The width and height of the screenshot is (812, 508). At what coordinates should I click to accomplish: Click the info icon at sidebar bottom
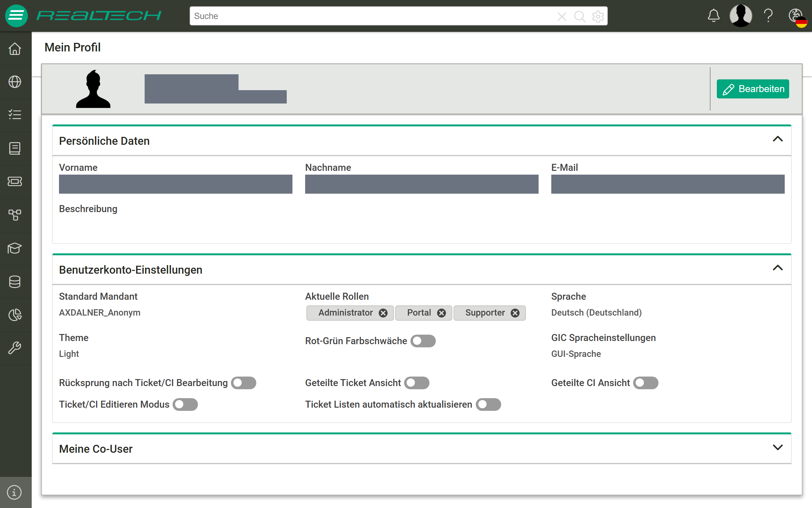pos(14,492)
